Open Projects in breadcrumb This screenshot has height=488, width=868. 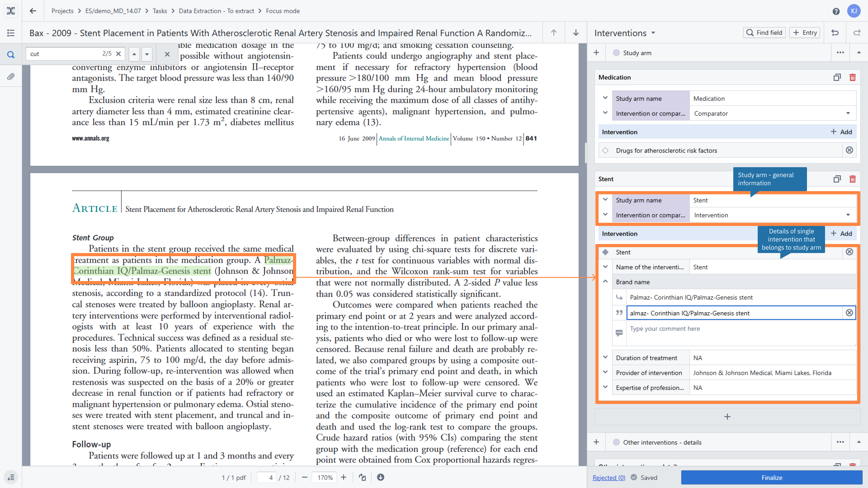coord(62,11)
